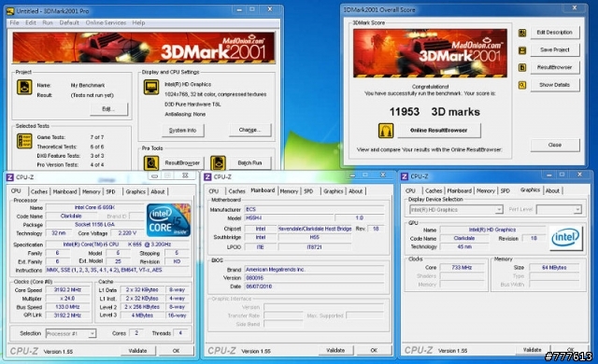Click the Threads value field showing 4
The image size is (598, 364).
coord(180,333)
